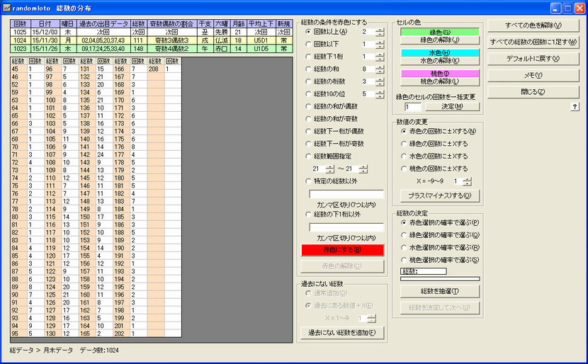Click the 寄数偶数の割合 column header
The width and height of the screenshot is (588, 364).
pyautogui.click(x=171, y=24)
